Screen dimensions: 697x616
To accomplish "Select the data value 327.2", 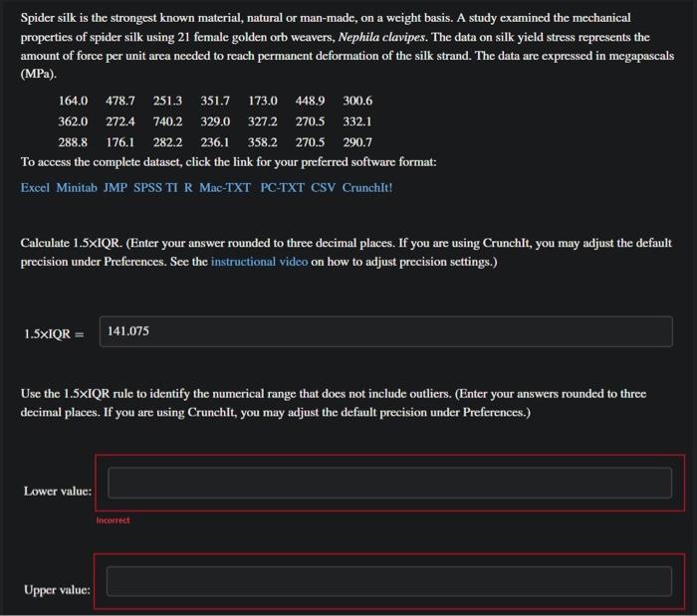I will point(263,121).
